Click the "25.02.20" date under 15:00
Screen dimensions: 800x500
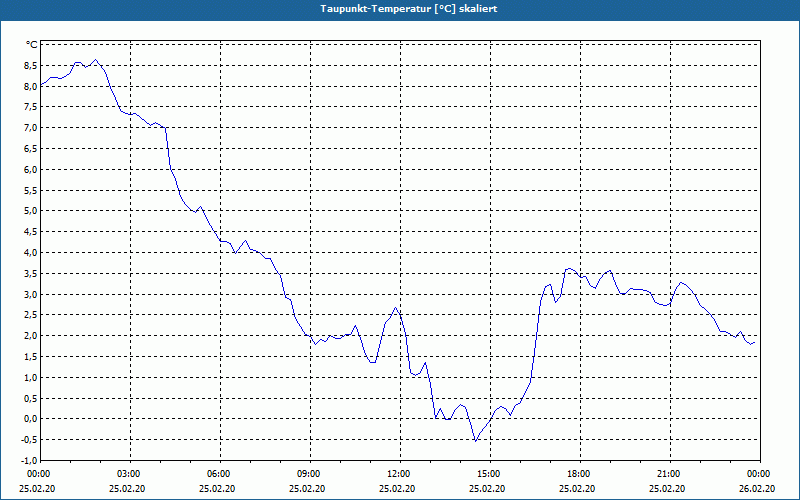[x=488, y=488]
